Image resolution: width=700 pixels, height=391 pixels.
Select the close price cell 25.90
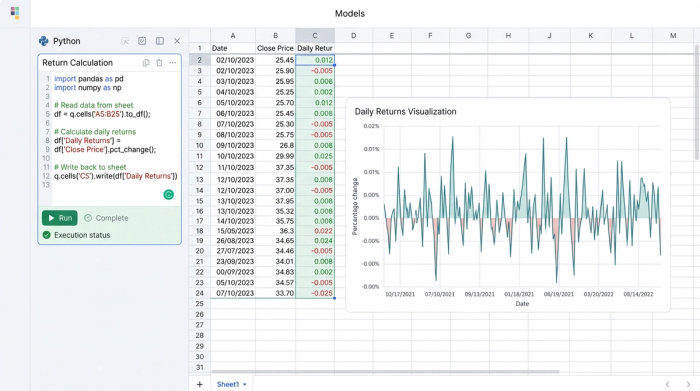[275, 71]
